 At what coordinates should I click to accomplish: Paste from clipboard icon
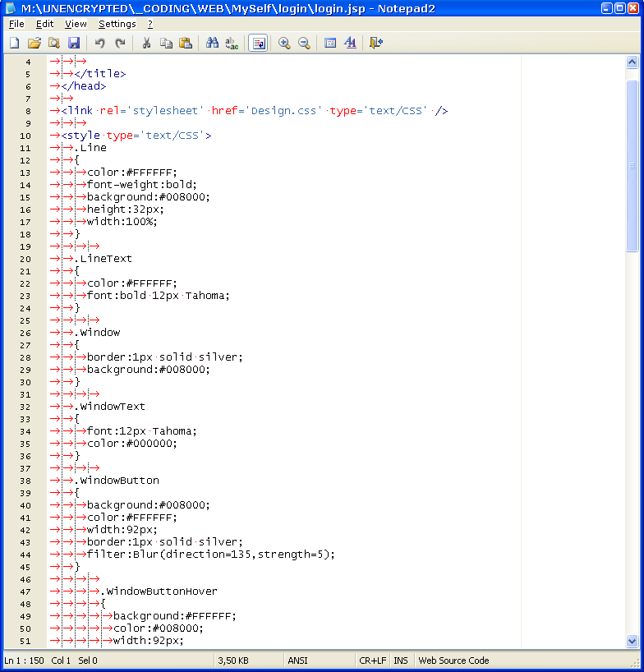186,43
